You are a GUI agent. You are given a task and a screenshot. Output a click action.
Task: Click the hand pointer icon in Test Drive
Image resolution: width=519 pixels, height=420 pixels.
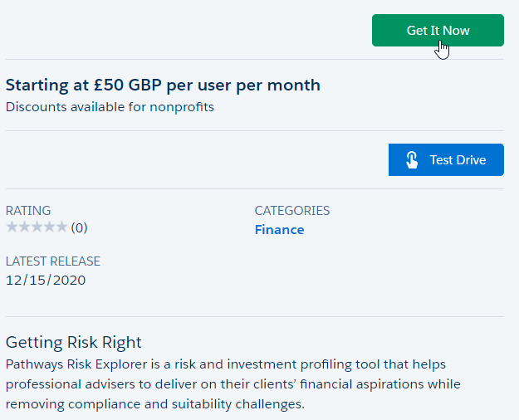(x=412, y=160)
